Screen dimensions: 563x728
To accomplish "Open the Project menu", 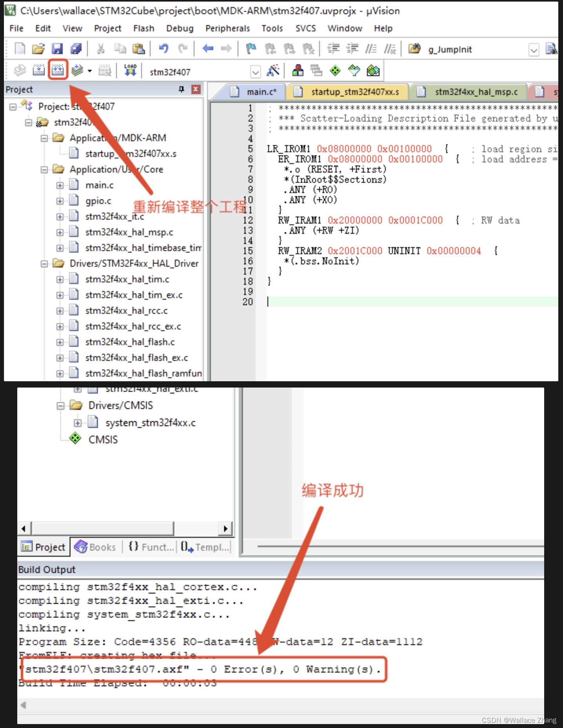I will (x=107, y=28).
